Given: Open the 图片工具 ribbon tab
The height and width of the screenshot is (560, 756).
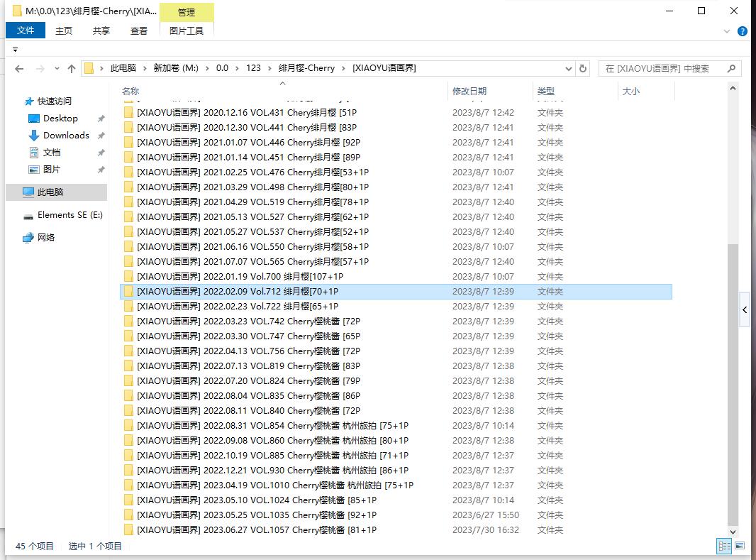Looking at the screenshot, I should tap(187, 31).
